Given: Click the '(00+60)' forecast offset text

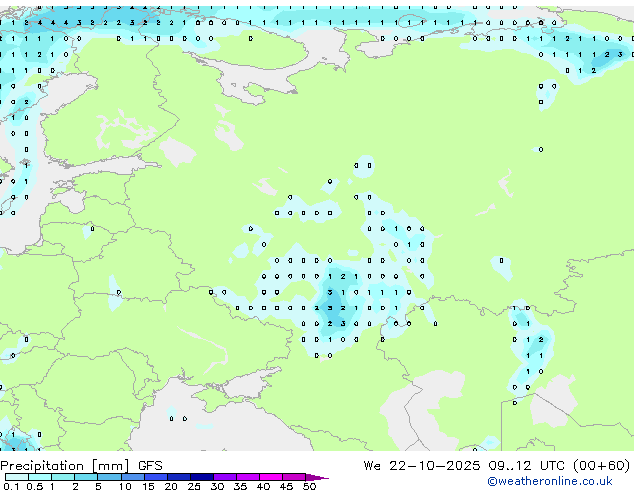Looking at the screenshot, I should [x=602, y=466].
